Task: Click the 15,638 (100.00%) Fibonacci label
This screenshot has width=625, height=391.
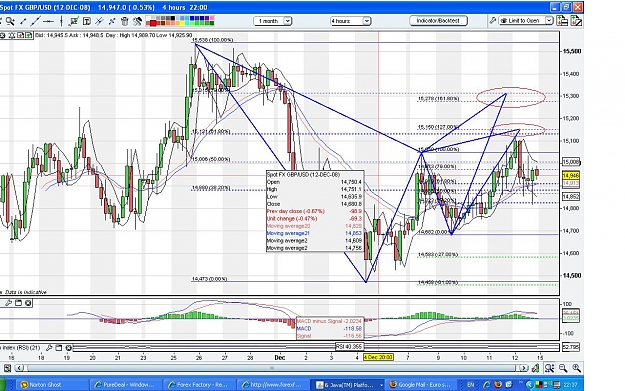Action: point(212,40)
